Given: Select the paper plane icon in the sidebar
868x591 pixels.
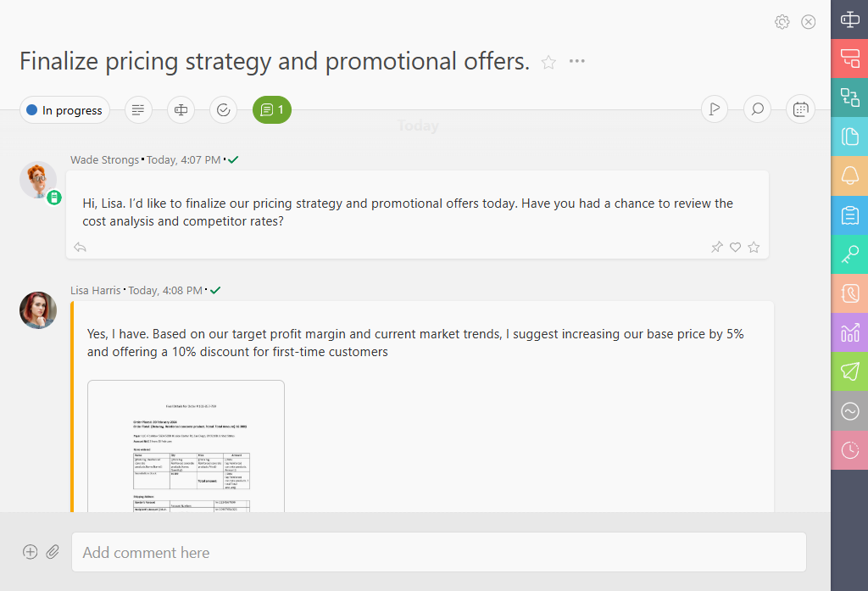Looking at the screenshot, I should (x=850, y=371).
